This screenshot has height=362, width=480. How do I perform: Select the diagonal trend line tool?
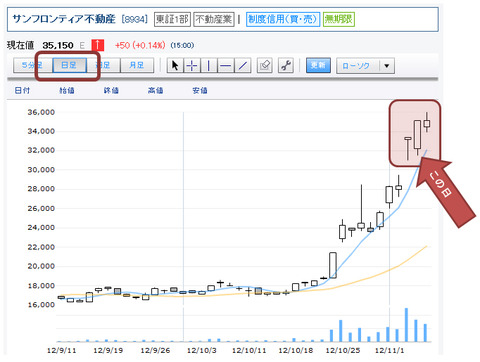(243, 65)
